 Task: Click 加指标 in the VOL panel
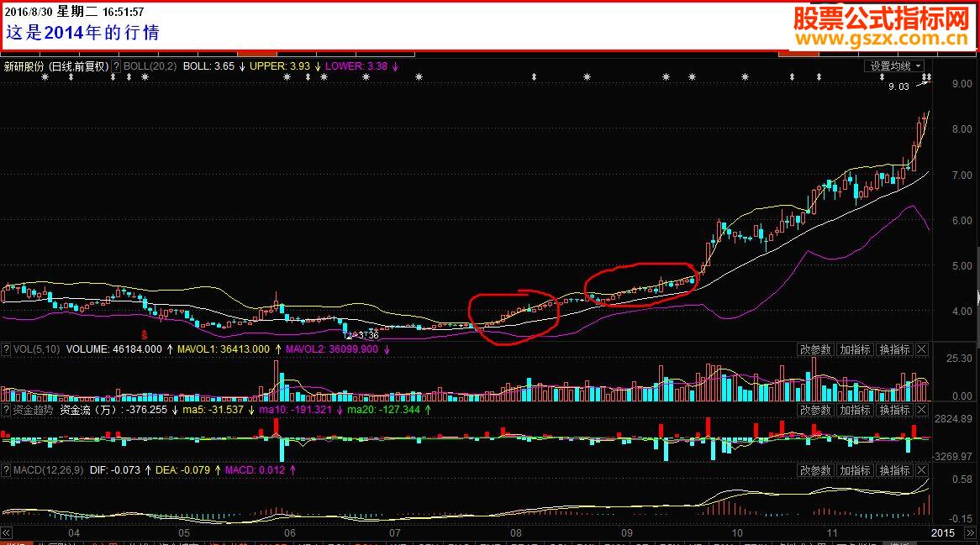[x=855, y=349]
